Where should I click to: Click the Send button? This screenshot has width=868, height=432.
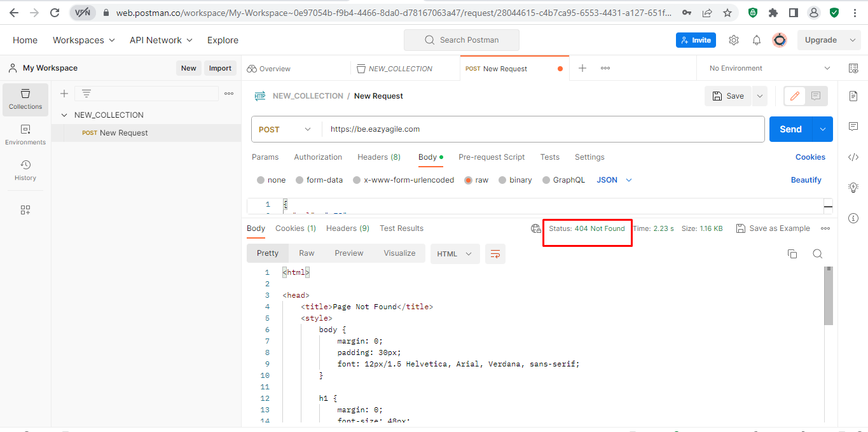pos(791,129)
